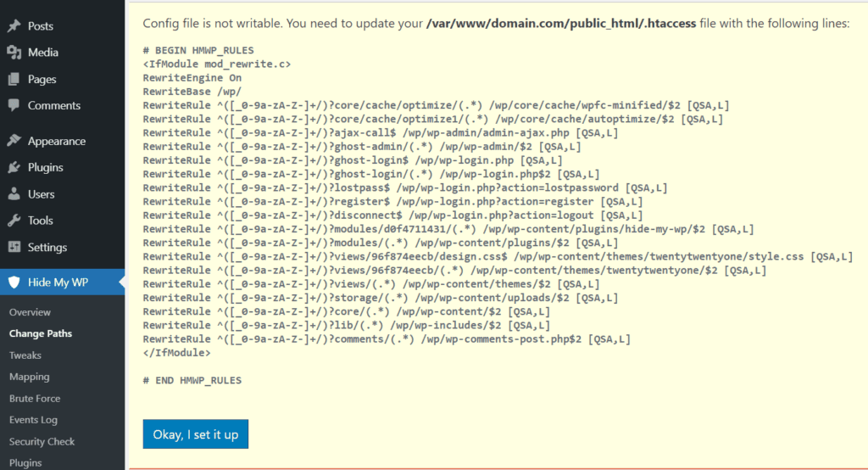Open the Mapping submenu item

pos(29,377)
